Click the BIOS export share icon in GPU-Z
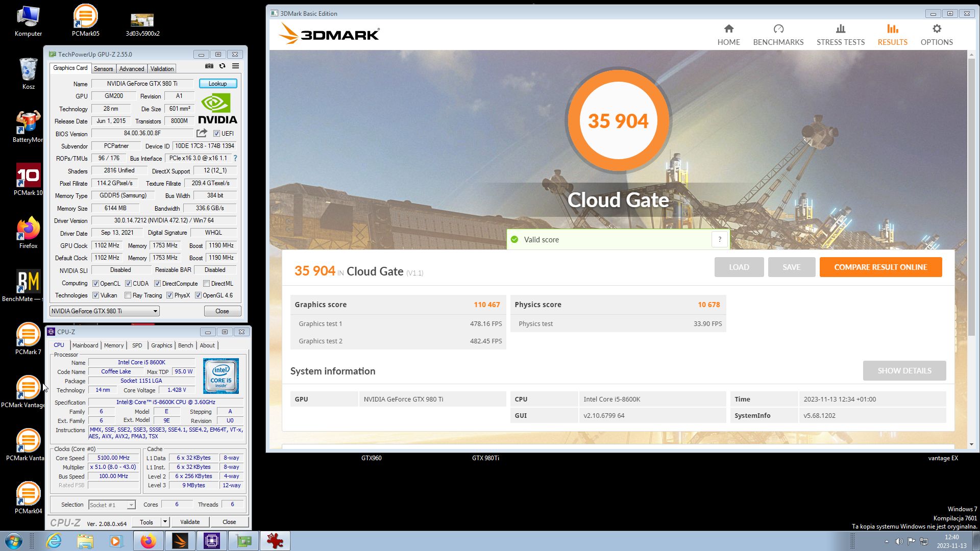The width and height of the screenshot is (980, 551). (x=202, y=133)
